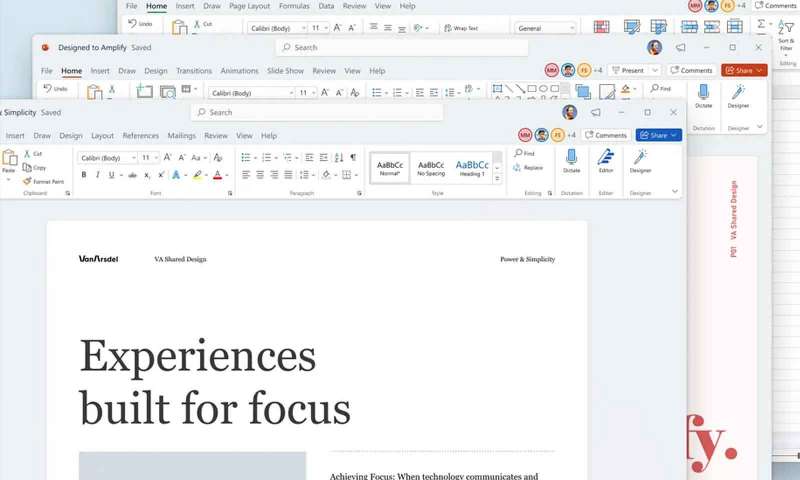Image resolution: width=800 pixels, height=480 pixels.
Task: Toggle Superscript in the Word ribbon
Action: pos(161,175)
